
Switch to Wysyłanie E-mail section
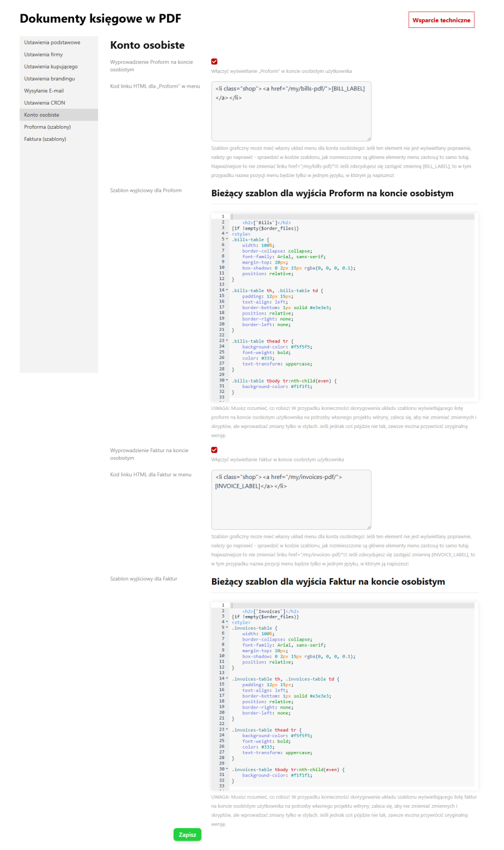pos(44,91)
